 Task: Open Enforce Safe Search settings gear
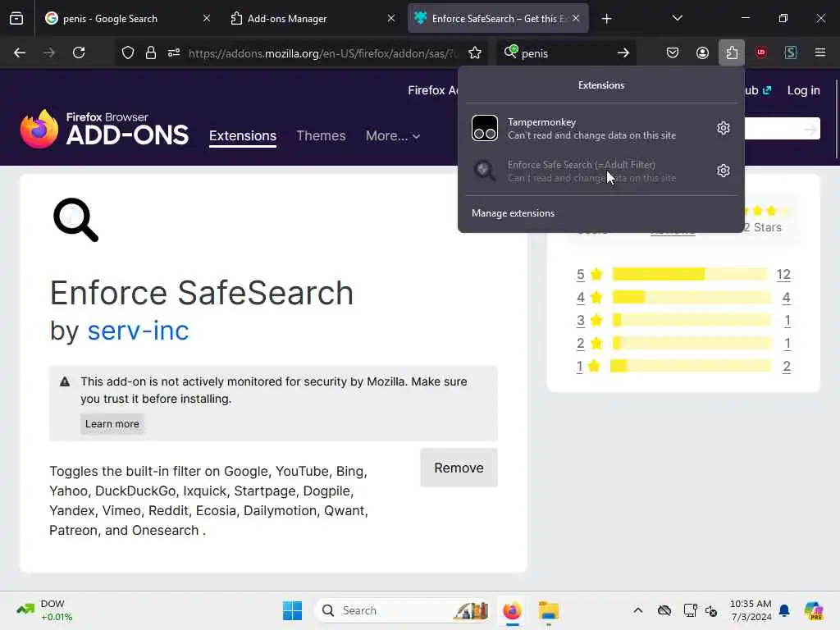(724, 171)
